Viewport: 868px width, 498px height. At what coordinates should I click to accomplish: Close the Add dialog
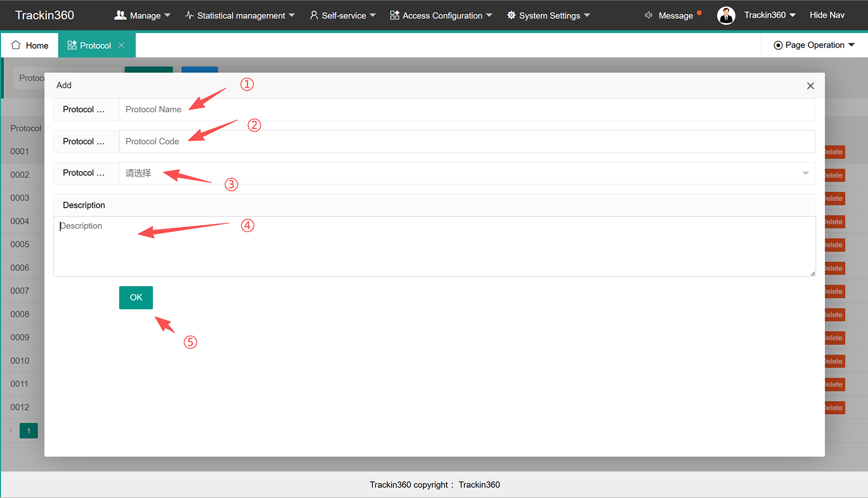[x=810, y=86]
